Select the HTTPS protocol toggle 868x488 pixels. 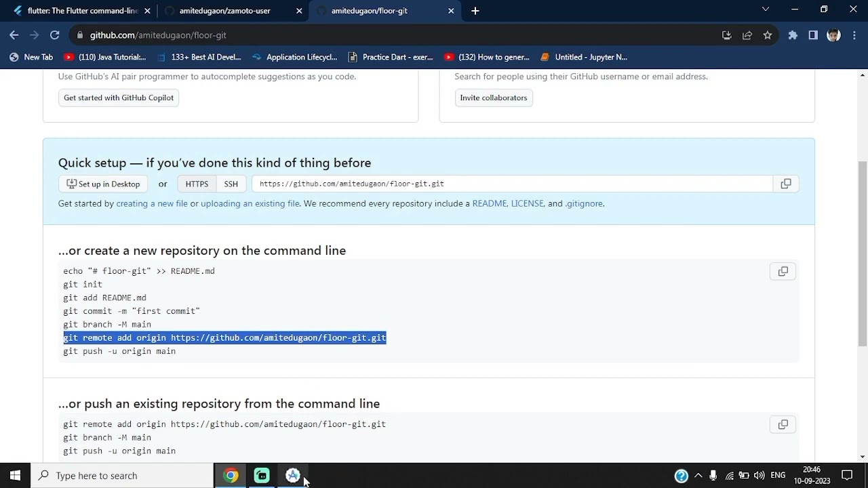(197, 184)
